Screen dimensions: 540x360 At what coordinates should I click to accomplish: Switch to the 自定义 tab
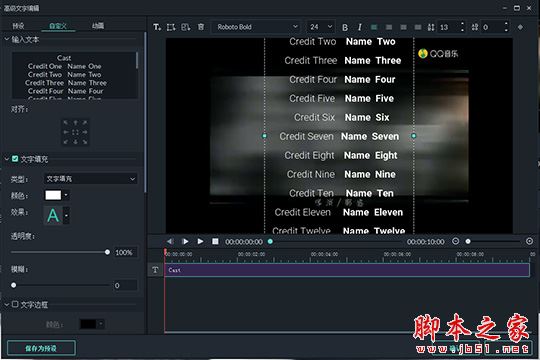58,26
